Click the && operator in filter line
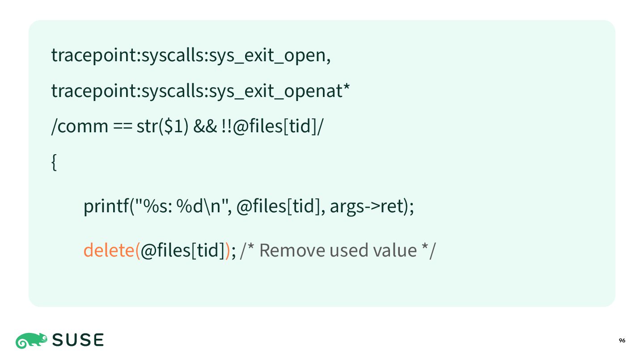The height and width of the screenshot is (362, 644). (205, 127)
